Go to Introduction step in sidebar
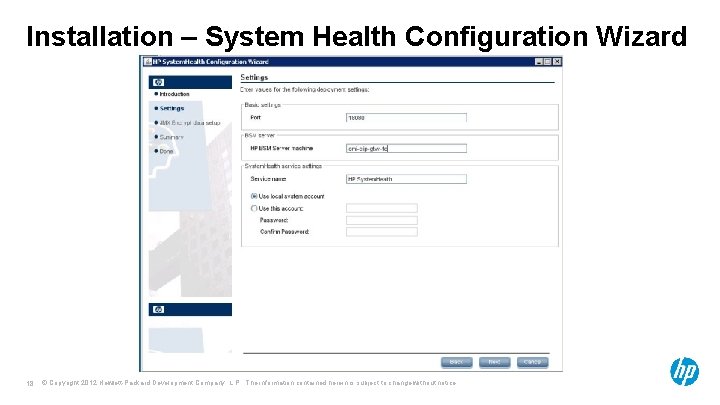This screenshot has height=405, width=720. 174,94
